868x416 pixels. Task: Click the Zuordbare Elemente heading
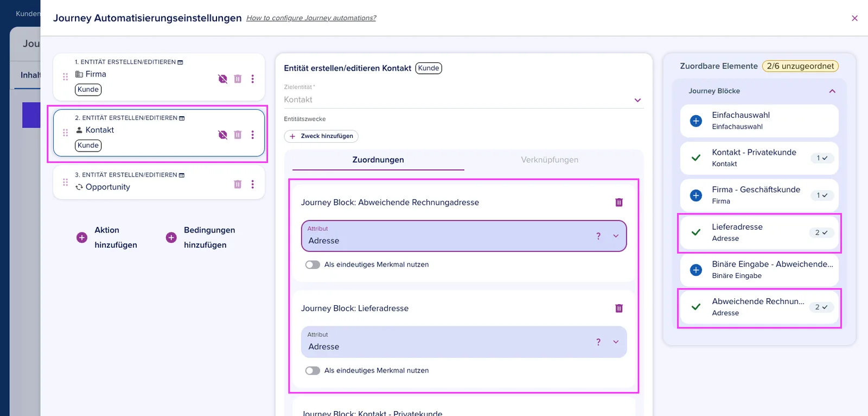719,66
